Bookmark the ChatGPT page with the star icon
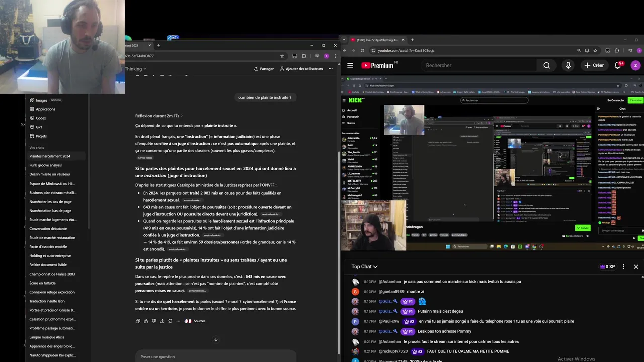Image resolution: width=644 pixels, height=362 pixels. tap(282, 56)
